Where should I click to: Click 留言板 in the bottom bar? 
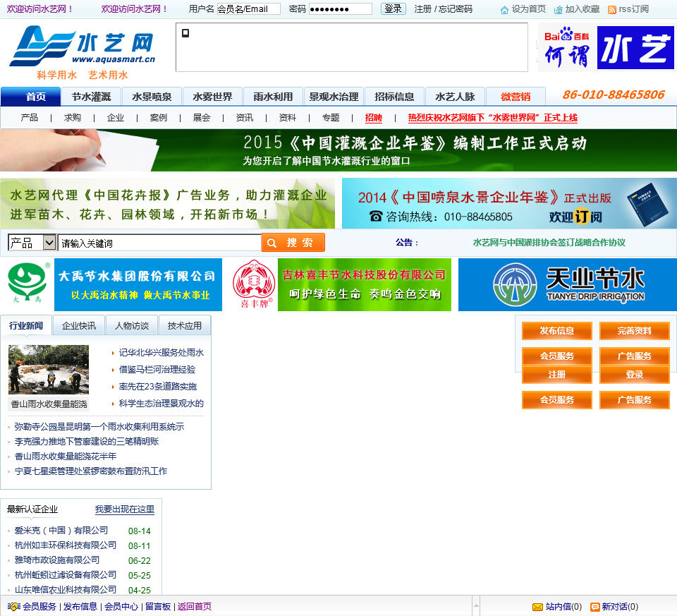click(x=157, y=607)
